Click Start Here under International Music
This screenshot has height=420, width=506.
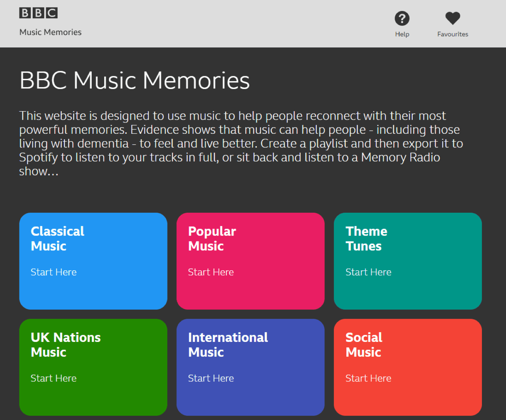pos(211,378)
